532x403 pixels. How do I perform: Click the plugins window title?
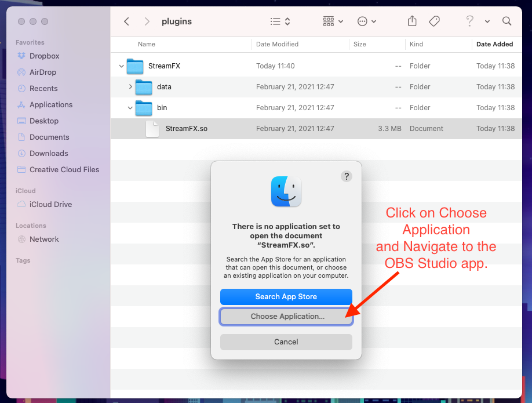click(x=176, y=21)
